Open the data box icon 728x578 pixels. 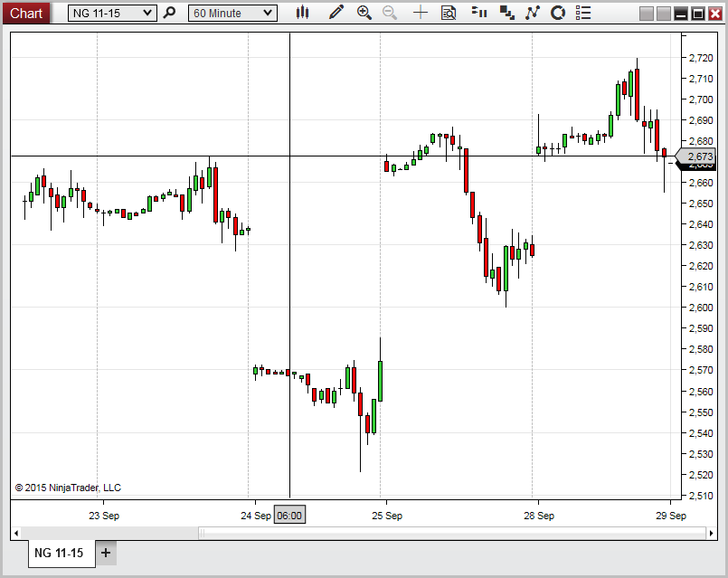click(449, 13)
